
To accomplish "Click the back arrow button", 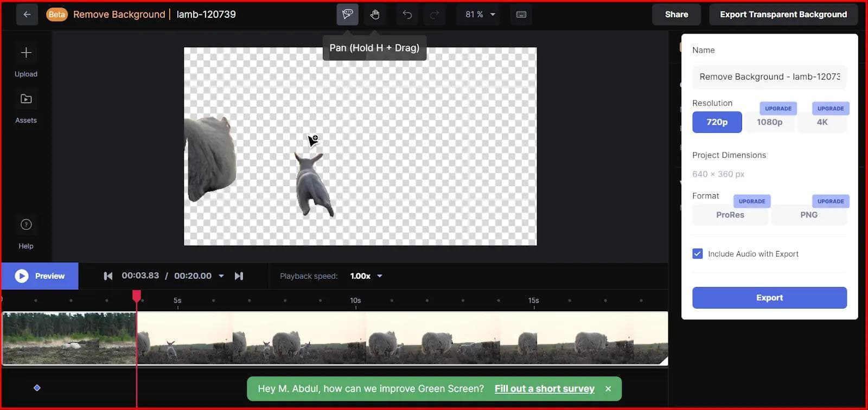I will point(27,15).
